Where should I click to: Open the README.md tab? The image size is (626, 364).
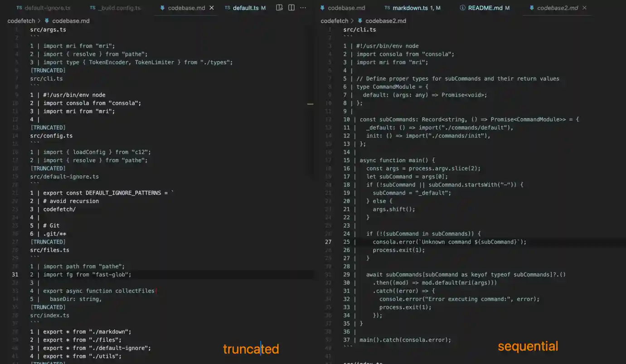tap(485, 8)
